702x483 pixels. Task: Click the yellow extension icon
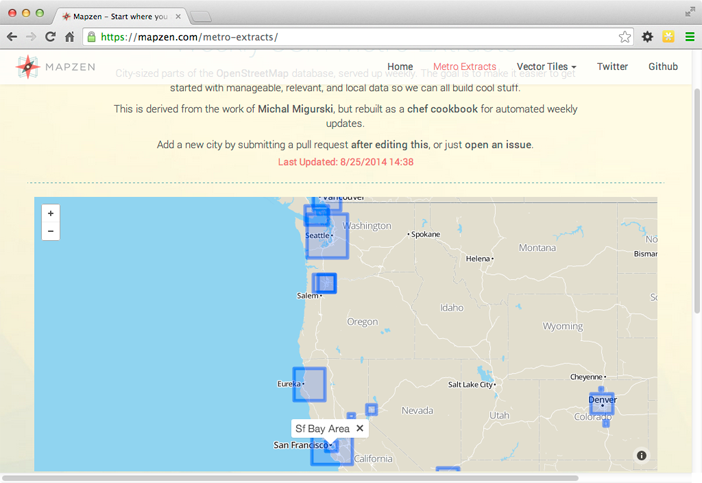(x=668, y=37)
